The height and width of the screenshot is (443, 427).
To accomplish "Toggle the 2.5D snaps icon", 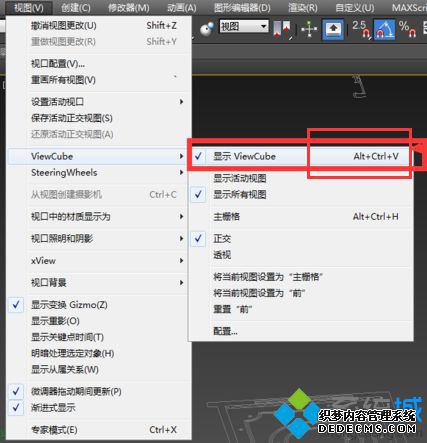I will click(362, 29).
